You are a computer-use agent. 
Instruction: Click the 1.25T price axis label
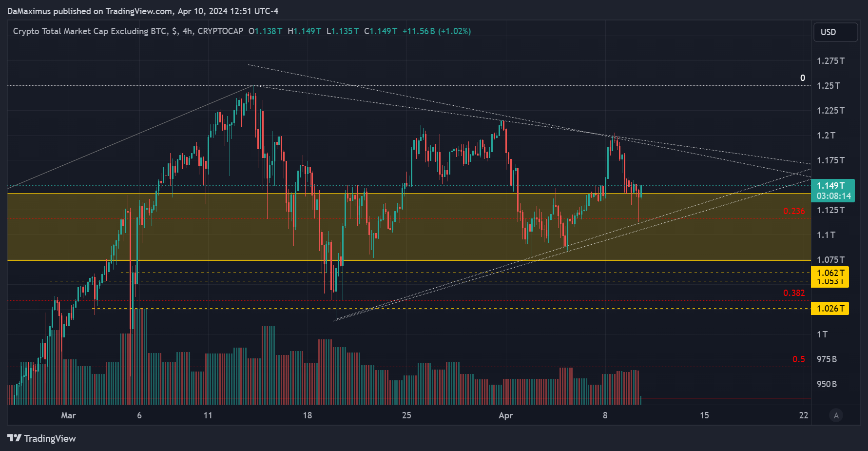(829, 86)
